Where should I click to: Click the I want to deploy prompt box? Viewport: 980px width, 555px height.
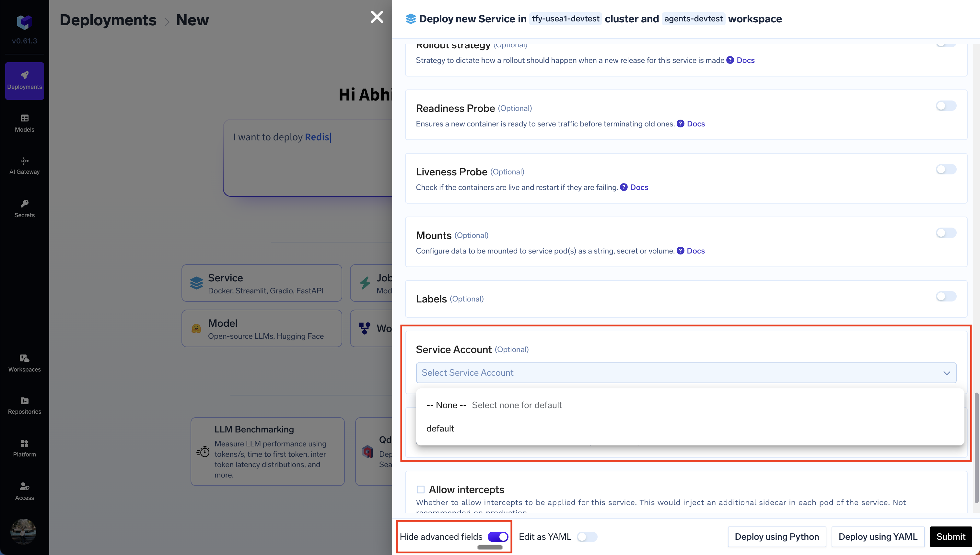pos(308,158)
